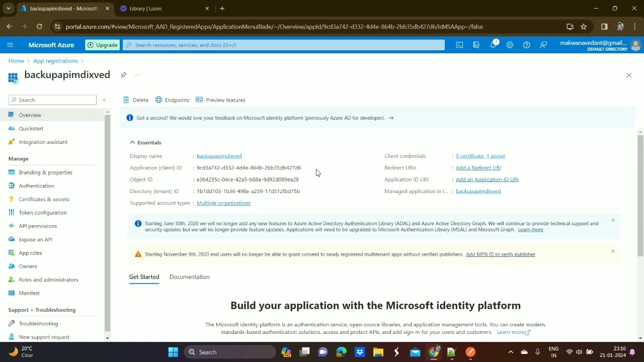The width and height of the screenshot is (644, 362).
Task: Collapse the left navigation menu
Action: coord(104,100)
